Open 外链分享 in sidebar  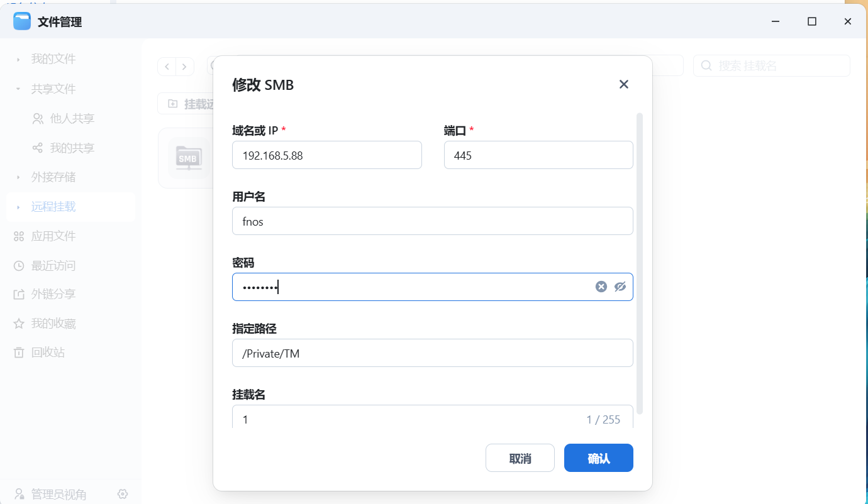coord(53,294)
